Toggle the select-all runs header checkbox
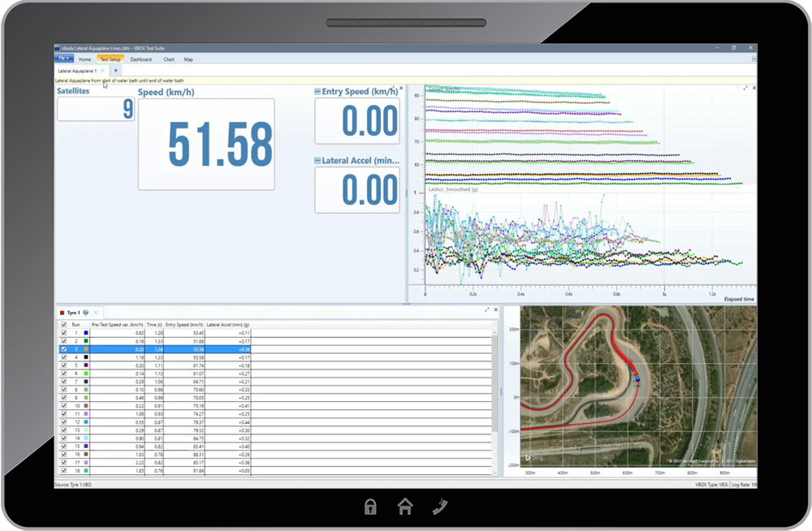812x531 pixels. pyautogui.click(x=64, y=324)
